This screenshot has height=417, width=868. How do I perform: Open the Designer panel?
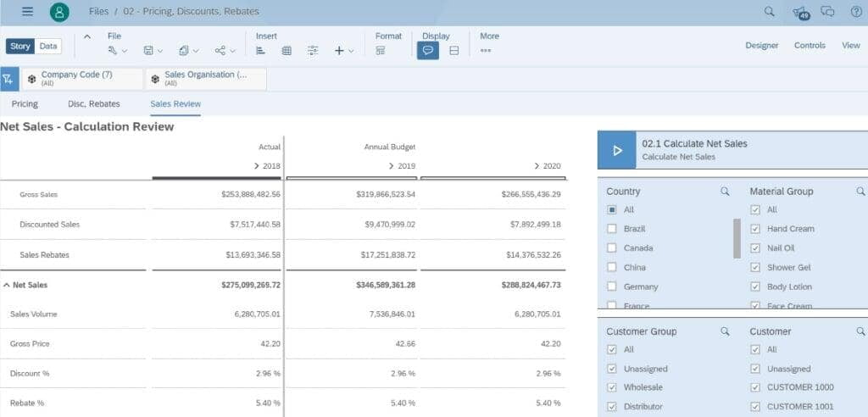(x=761, y=46)
